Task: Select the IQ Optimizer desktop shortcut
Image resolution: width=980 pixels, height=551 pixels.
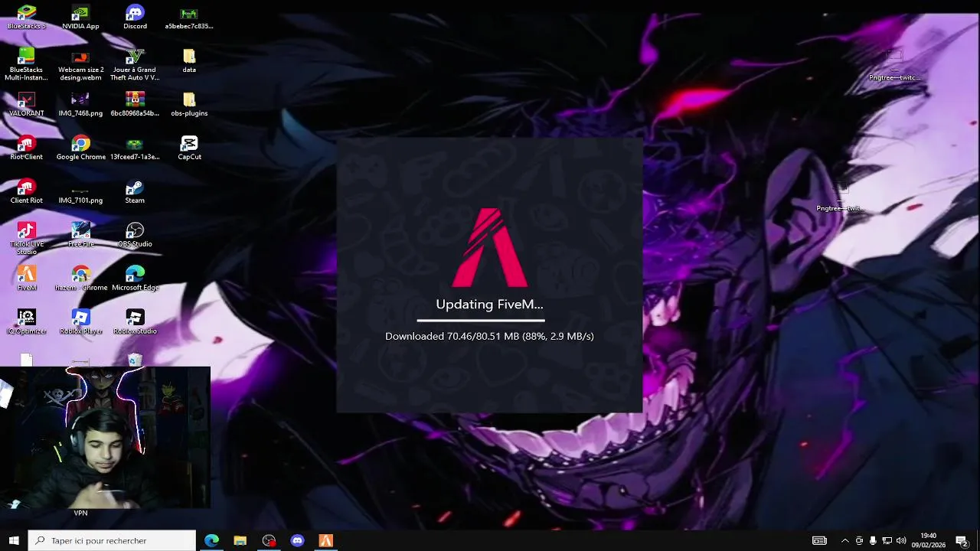Action: coord(26,323)
